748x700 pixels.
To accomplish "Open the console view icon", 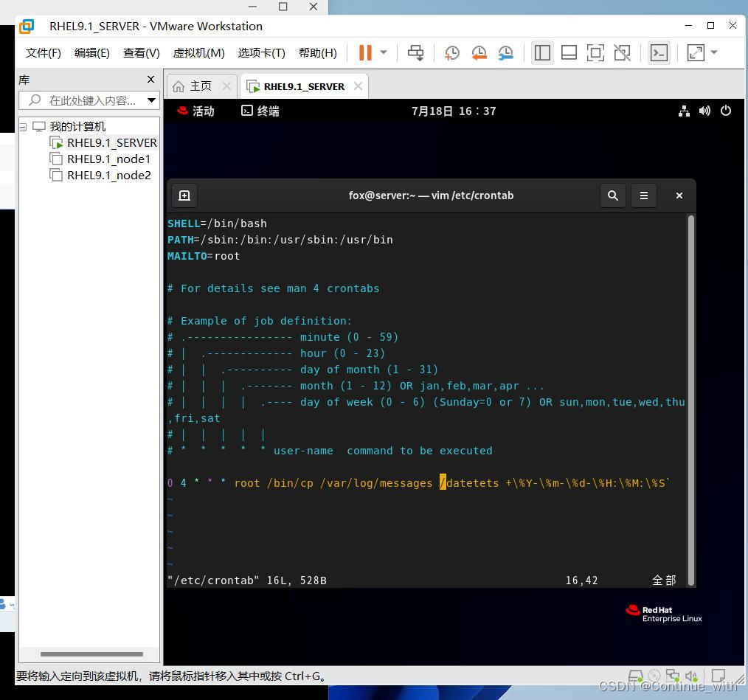I will (x=659, y=52).
